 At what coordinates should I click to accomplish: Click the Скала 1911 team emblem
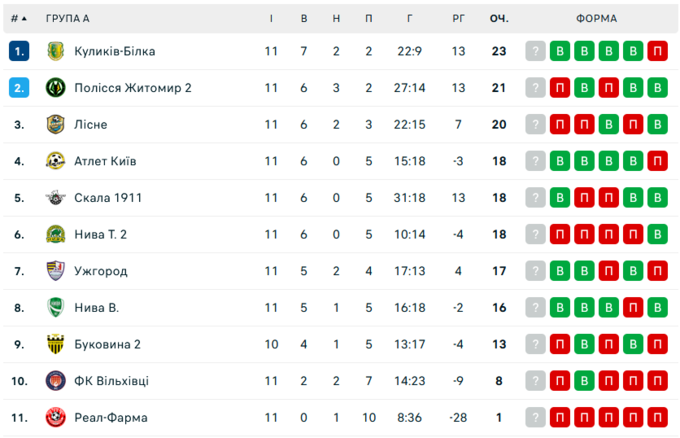tap(55, 198)
